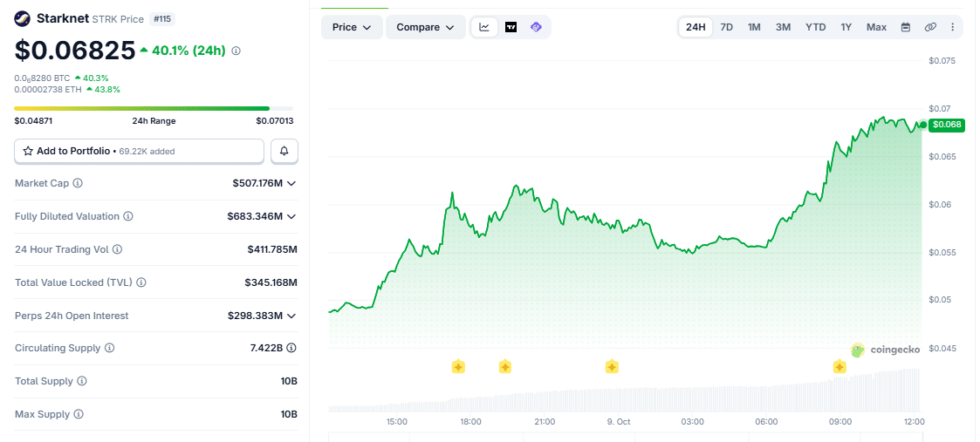Open the chart three-dot more menu
The image size is (980, 442).
[952, 27]
